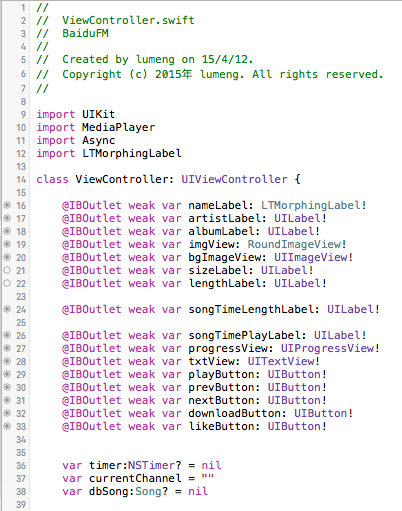Click the outlet circle beside prevButton
Screen dimensions: 402x511
coord(7,387)
